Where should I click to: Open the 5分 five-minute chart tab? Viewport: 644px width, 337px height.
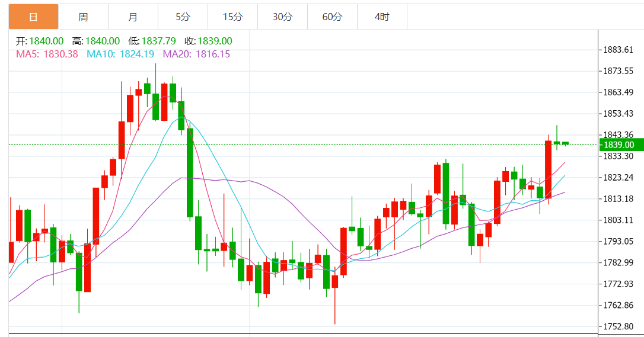coord(183,17)
